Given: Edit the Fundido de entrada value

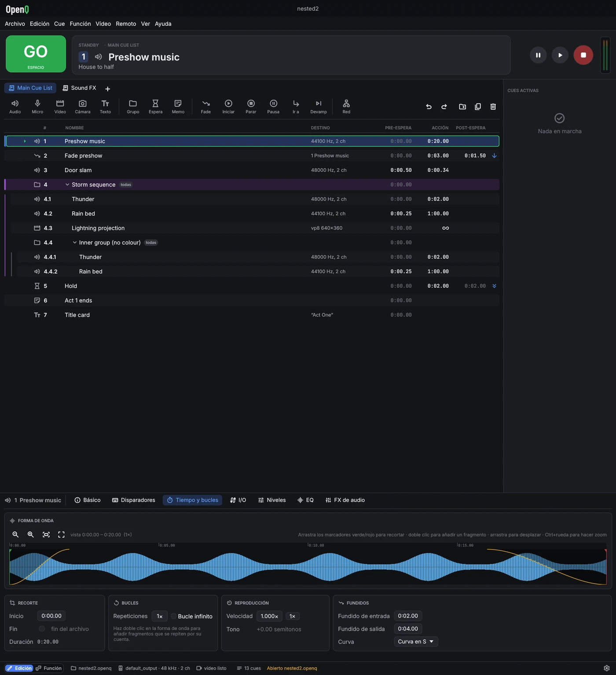Looking at the screenshot, I should (408, 616).
